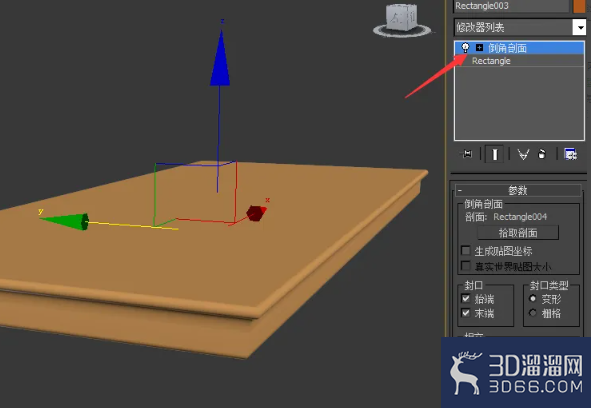Click the Pin Stack icon

467,154
